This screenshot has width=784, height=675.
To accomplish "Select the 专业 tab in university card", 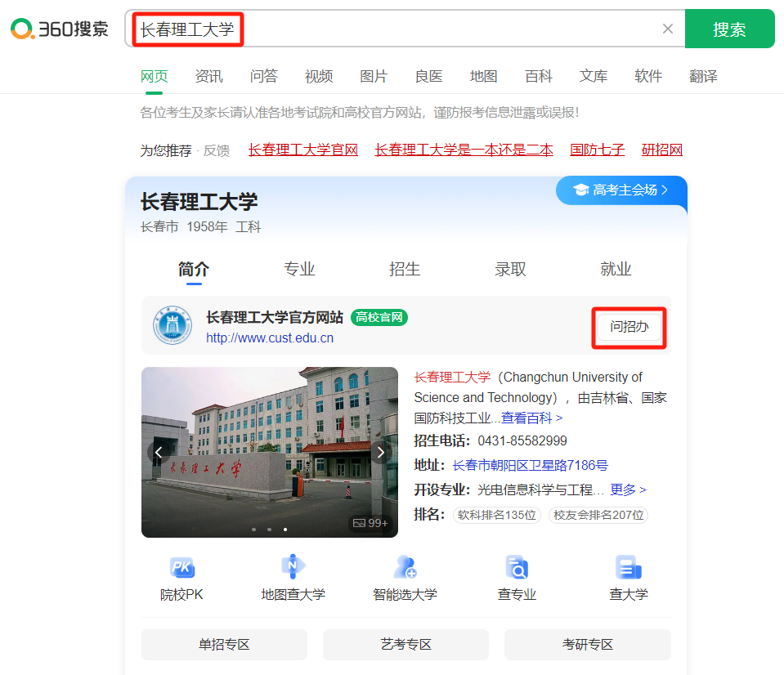I will click(299, 269).
